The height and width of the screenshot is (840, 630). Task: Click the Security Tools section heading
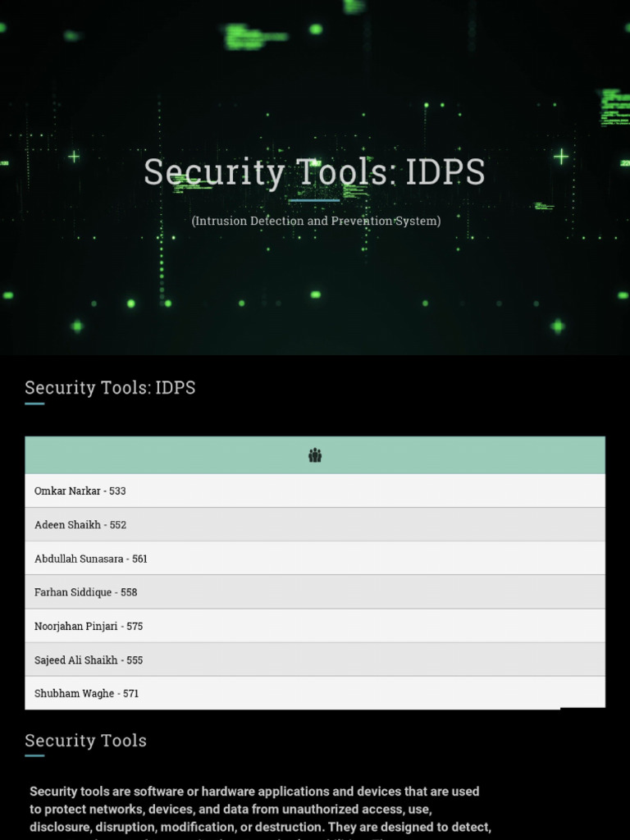coord(85,741)
